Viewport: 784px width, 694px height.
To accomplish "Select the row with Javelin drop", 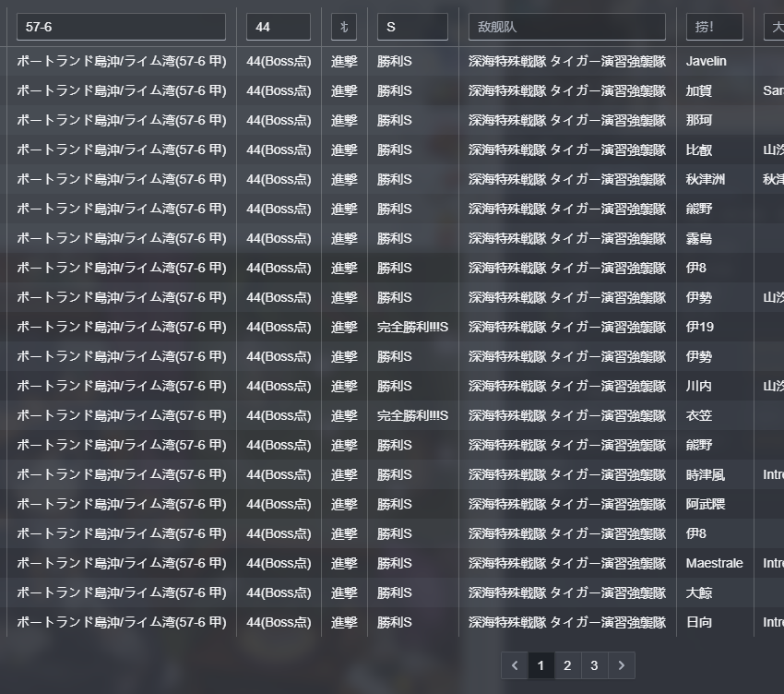I will point(706,62).
